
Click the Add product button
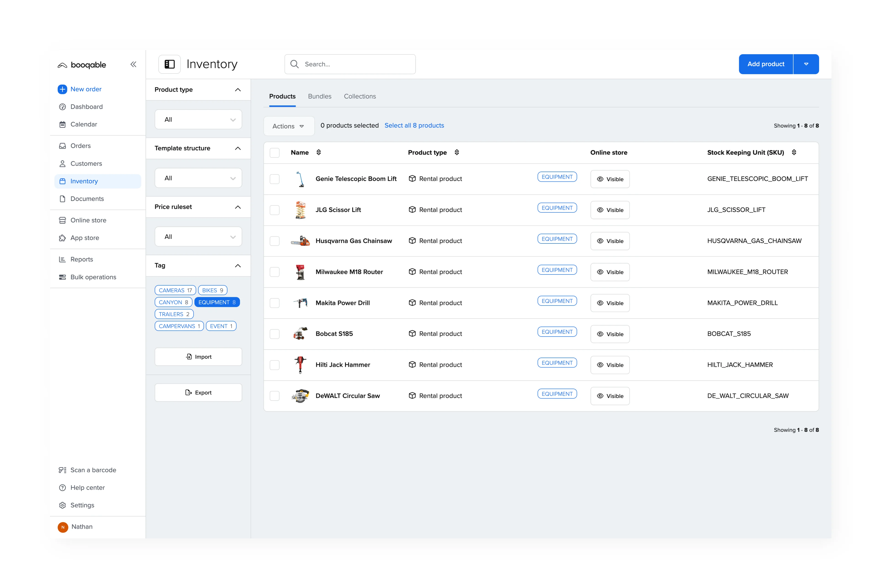pyautogui.click(x=766, y=64)
